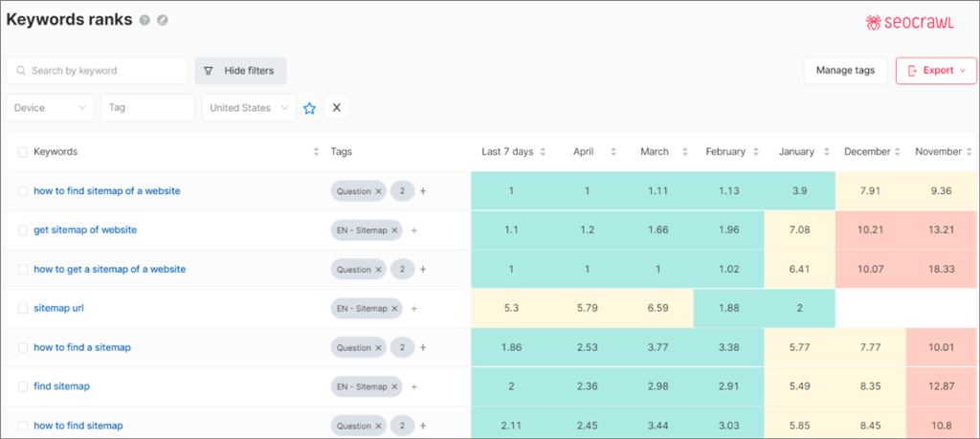Click plus icon on 'find sitemap' row
980x439 pixels.
pyautogui.click(x=413, y=387)
